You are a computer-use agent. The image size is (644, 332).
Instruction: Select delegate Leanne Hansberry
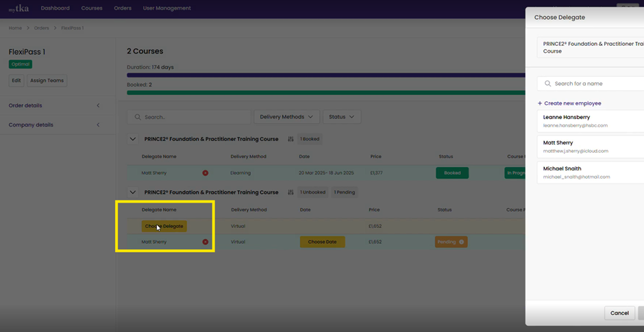tap(590, 121)
